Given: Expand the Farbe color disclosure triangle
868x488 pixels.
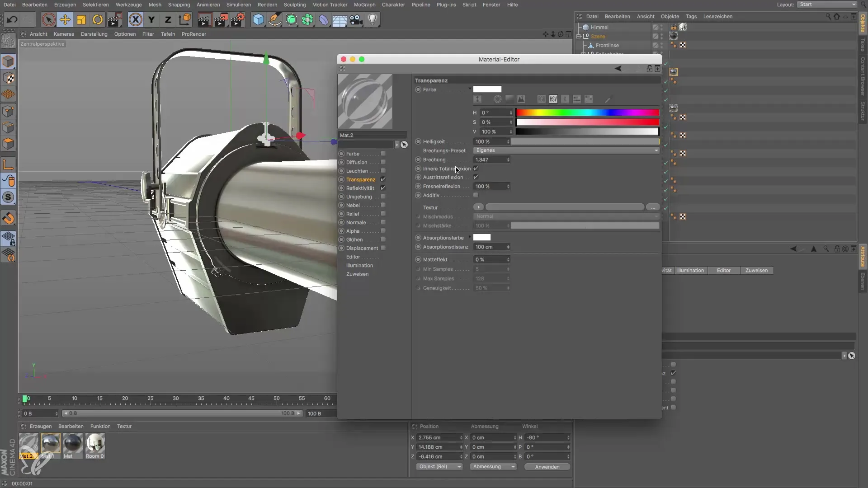Looking at the screenshot, I should 470,89.
